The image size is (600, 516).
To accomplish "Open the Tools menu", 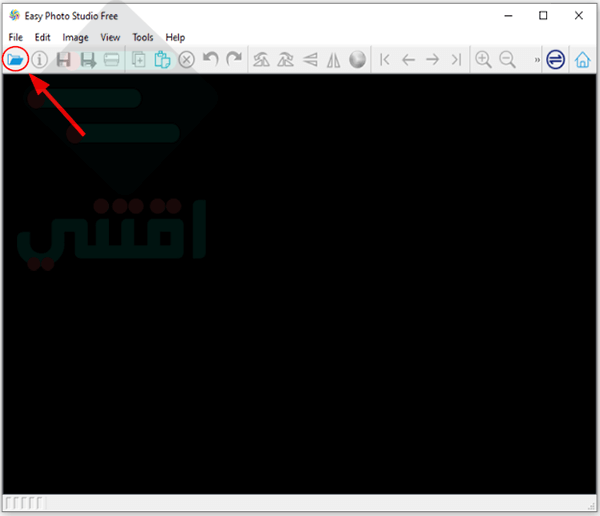I will (x=143, y=38).
